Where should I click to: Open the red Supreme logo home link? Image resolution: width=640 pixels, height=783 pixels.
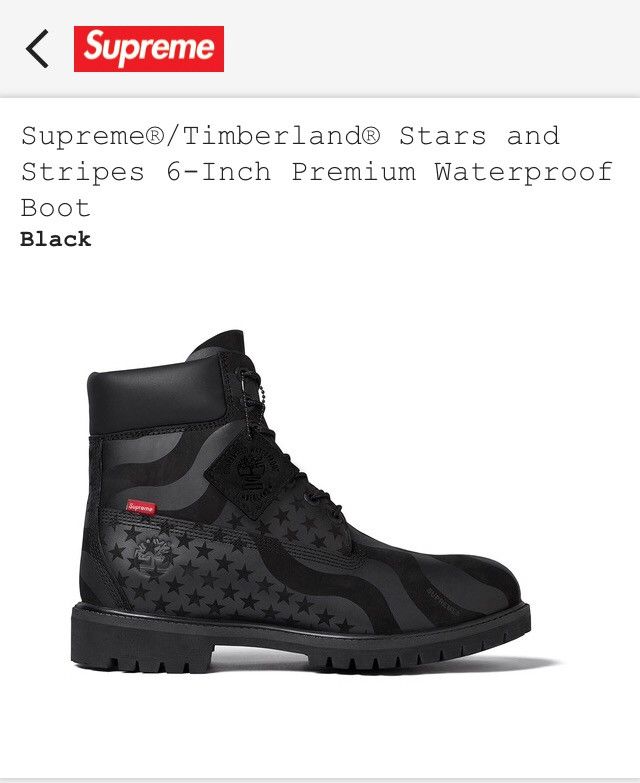click(x=149, y=49)
